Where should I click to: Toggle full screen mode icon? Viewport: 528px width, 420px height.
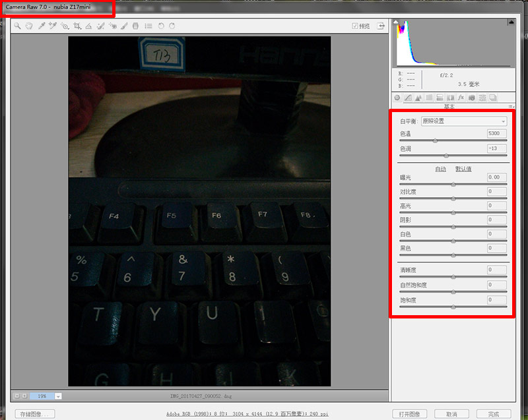(381, 26)
